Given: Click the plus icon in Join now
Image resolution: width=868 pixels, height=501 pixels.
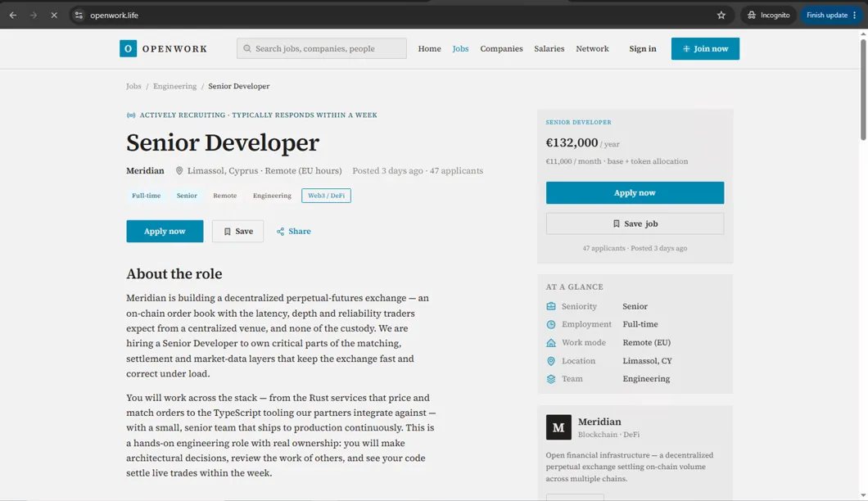Looking at the screenshot, I should click(686, 49).
